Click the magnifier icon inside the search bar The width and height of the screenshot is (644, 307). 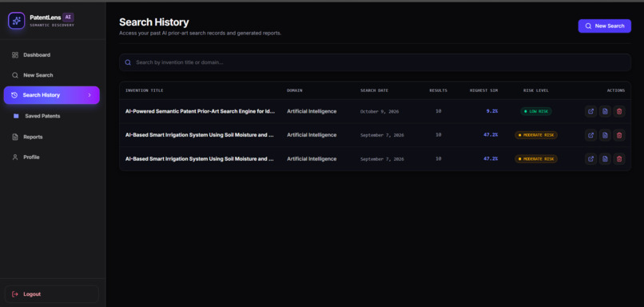[x=128, y=62]
